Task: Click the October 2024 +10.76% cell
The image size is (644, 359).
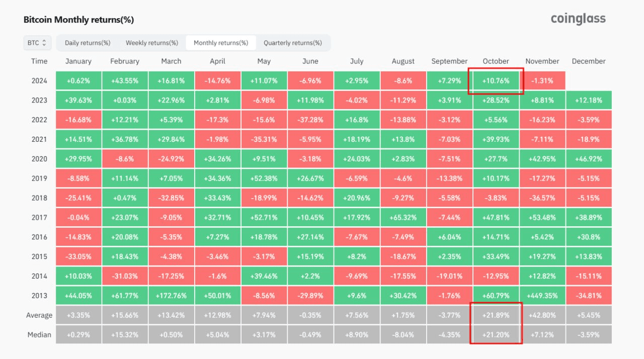Action: click(496, 80)
